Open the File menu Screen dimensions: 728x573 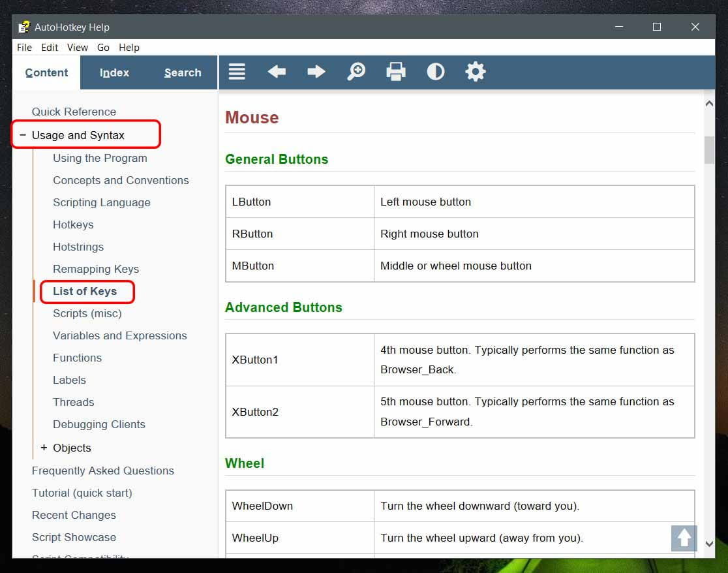(24, 48)
